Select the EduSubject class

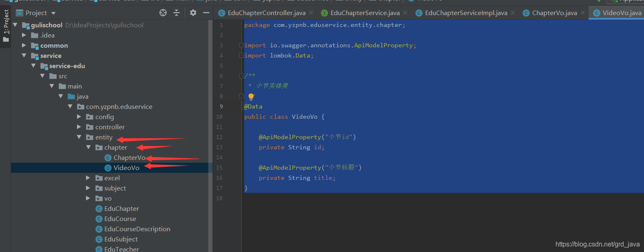(121, 239)
